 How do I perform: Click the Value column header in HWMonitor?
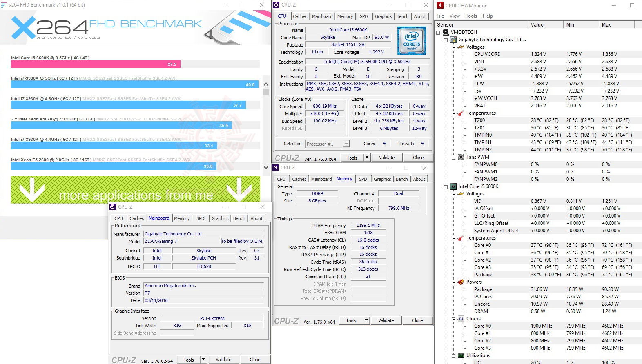545,24
